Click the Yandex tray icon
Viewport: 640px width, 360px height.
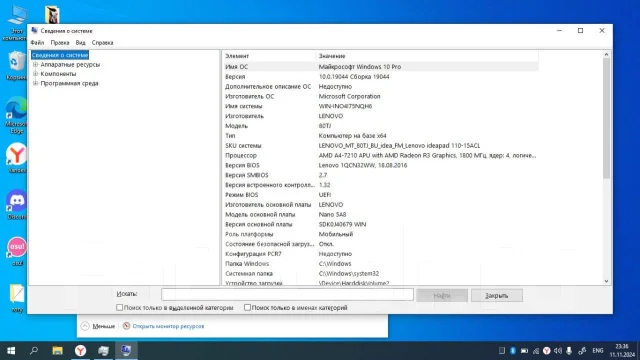(x=547, y=351)
